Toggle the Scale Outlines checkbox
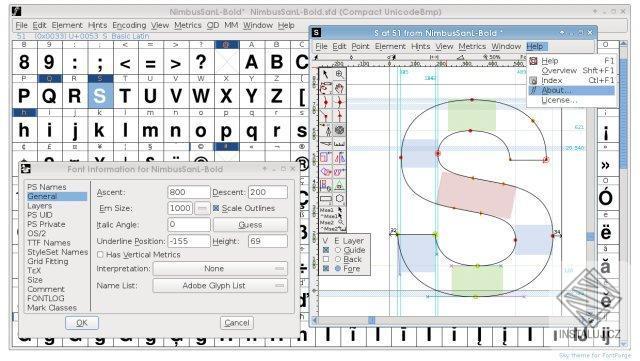This screenshot has width=640, height=361. [216, 208]
